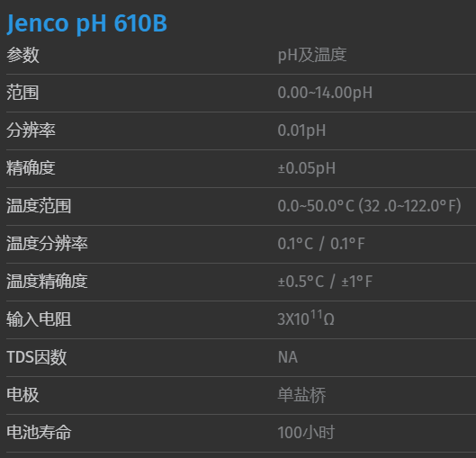
Task: Click the 0.01pH resolution value
Action: click(x=301, y=130)
